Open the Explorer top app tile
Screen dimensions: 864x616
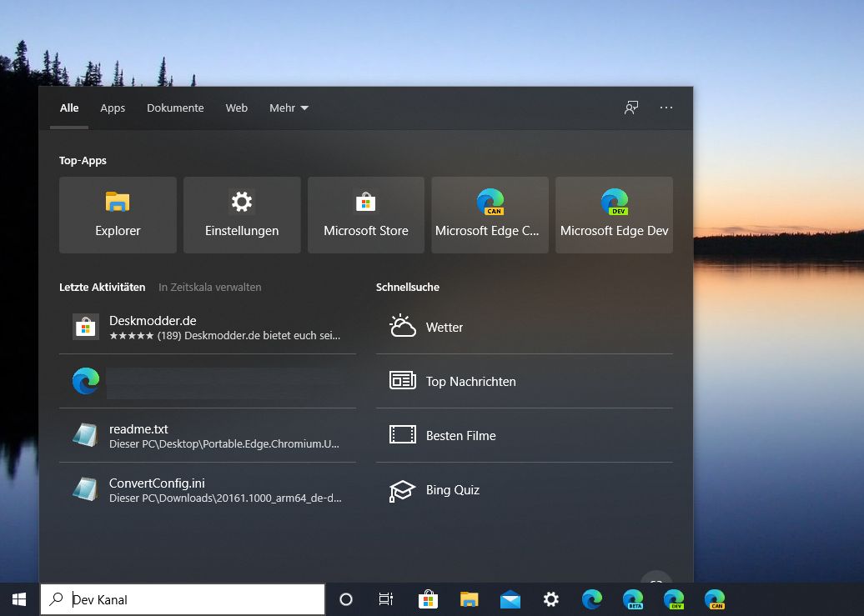point(118,215)
